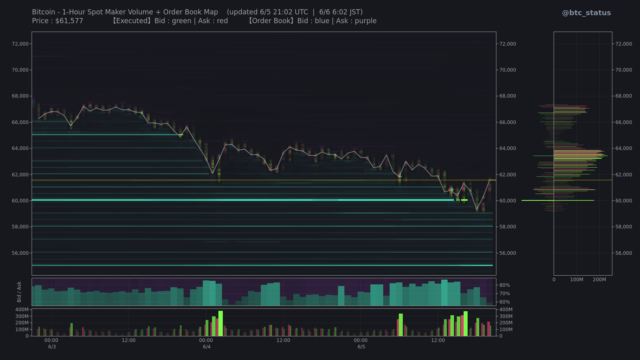Click '60,000' on the volume profile panel's axis
640x360 pixels.
pyautogui.click(x=623, y=200)
